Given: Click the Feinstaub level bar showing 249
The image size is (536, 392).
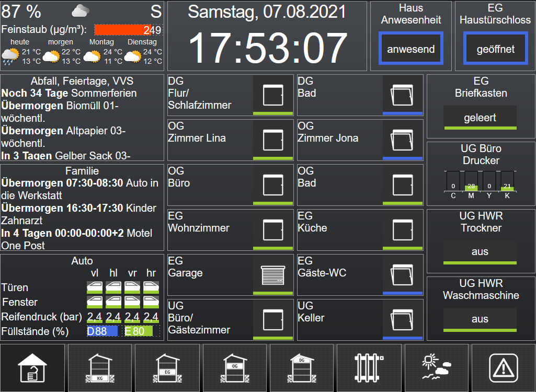Looking at the screenshot, I should (128, 30).
